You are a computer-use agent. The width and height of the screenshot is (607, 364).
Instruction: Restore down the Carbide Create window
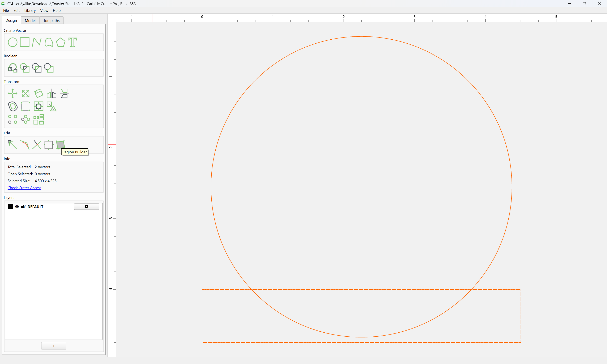pyautogui.click(x=584, y=3)
